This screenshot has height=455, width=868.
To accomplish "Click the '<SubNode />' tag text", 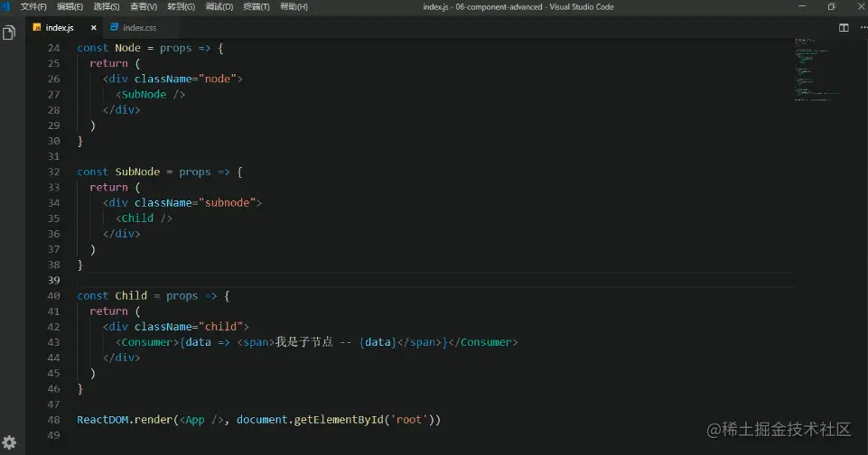I will pos(150,95).
